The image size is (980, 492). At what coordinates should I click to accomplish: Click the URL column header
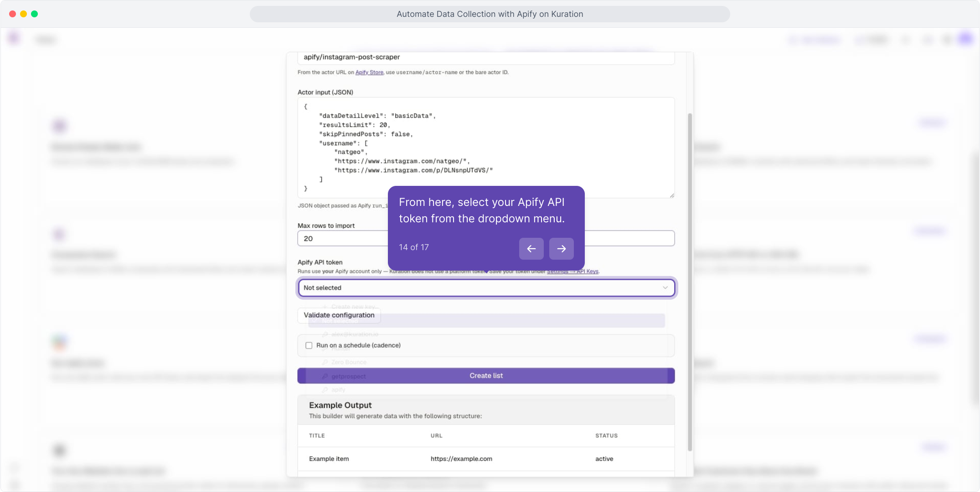point(436,436)
